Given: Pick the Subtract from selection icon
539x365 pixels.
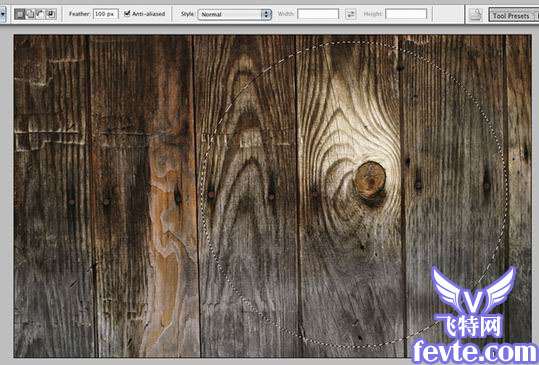Looking at the screenshot, I should tap(41, 14).
